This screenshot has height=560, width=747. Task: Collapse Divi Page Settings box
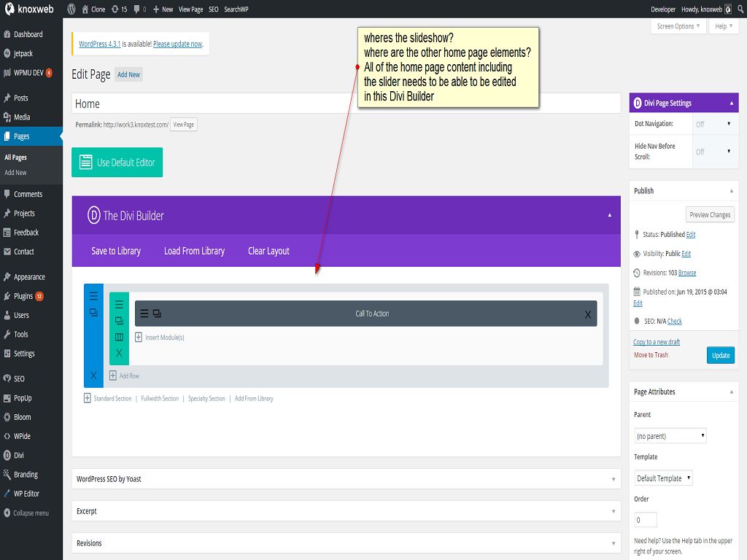[x=731, y=104]
